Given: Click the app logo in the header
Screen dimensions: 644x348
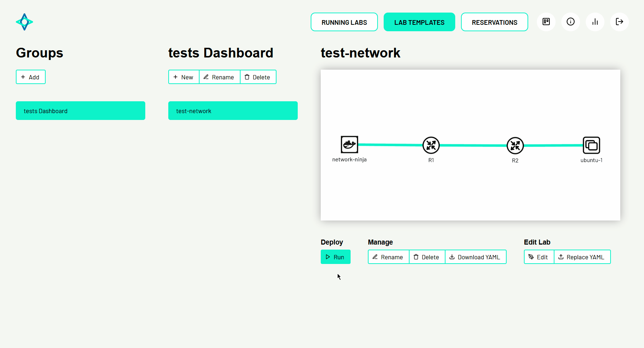Looking at the screenshot, I should (x=24, y=22).
